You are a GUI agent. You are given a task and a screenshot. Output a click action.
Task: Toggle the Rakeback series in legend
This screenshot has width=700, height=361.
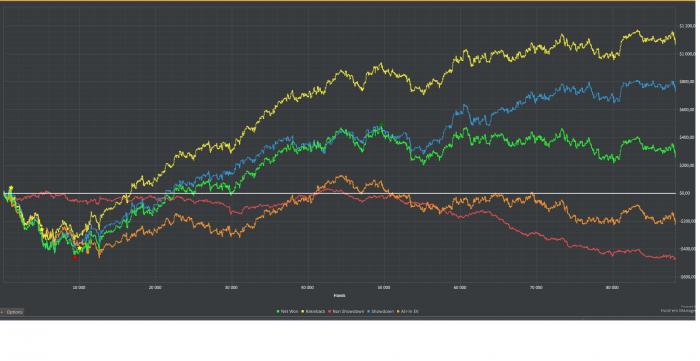(313, 311)
